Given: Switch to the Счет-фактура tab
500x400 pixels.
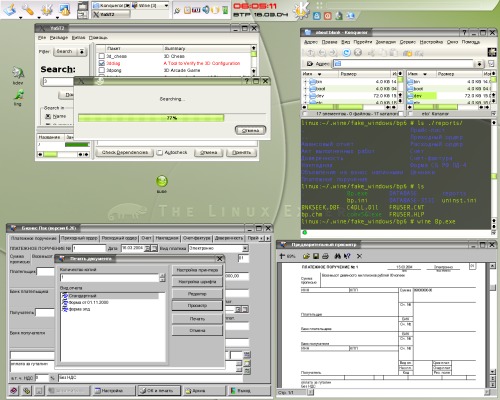Looking at the screenshot, I should 197,238.
